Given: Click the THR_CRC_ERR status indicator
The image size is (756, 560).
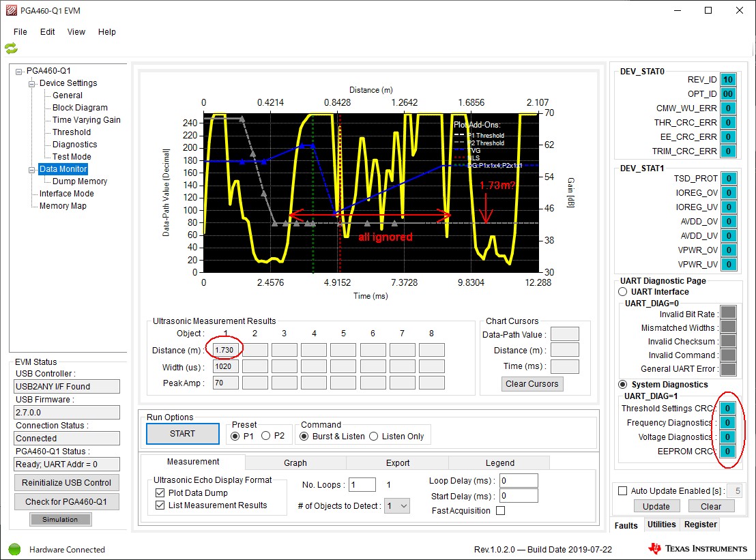Looking at the screenshot, I should pos(728,122).
